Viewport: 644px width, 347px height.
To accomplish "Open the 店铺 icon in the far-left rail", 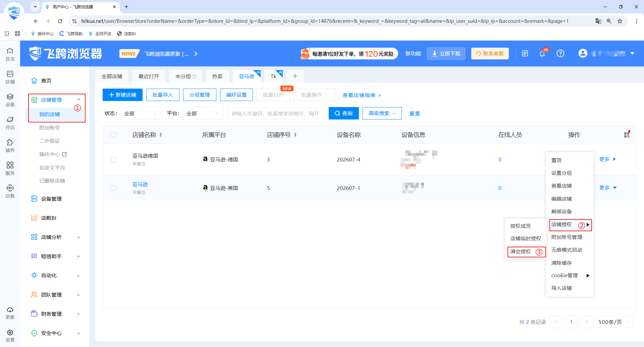I will tap(10, 77).
